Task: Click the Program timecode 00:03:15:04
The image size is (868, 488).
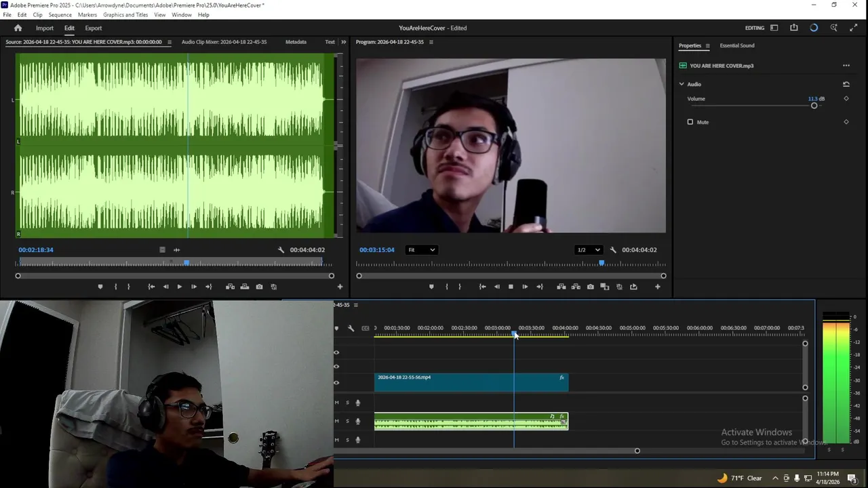Action: [377, 249]
